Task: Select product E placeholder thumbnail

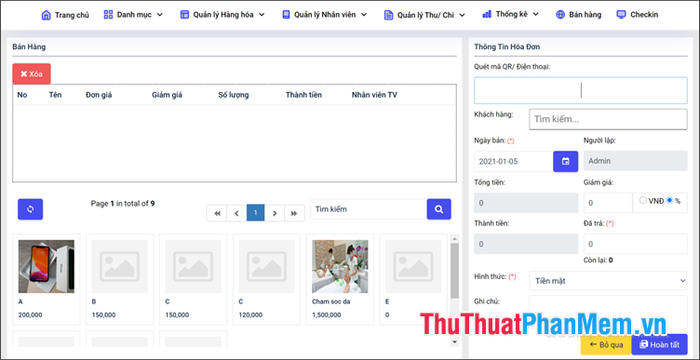Action: pyautogui.click(x=413, y=266)
